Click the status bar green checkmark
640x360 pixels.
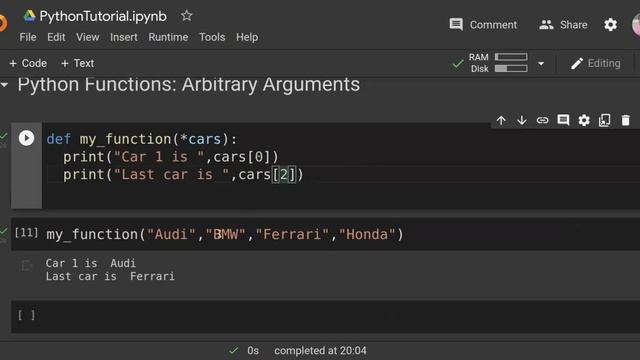coord(233,351)
